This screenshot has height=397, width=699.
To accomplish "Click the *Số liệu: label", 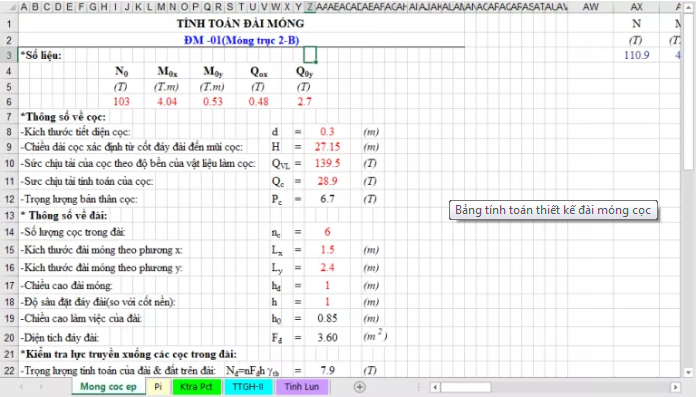I will click(41, 56).
